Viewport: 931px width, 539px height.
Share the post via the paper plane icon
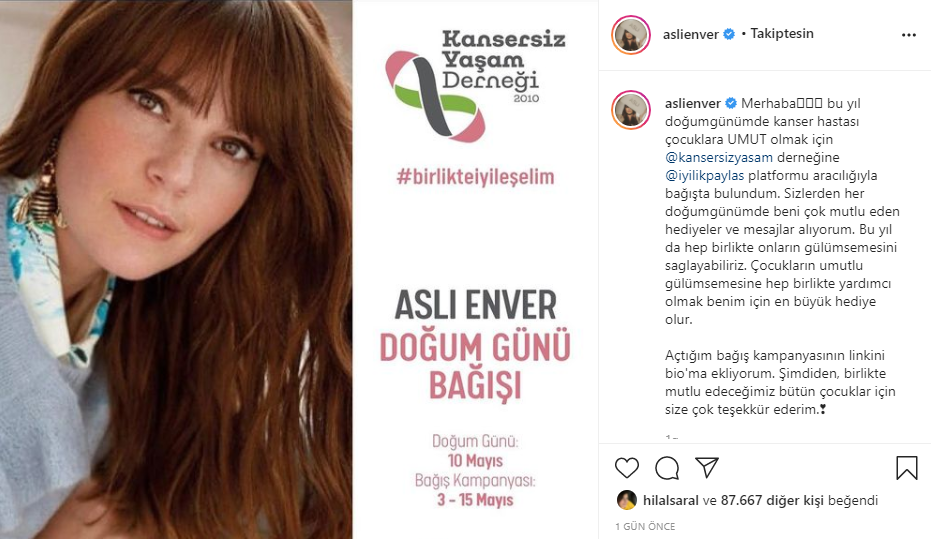[x=707, y=468]
